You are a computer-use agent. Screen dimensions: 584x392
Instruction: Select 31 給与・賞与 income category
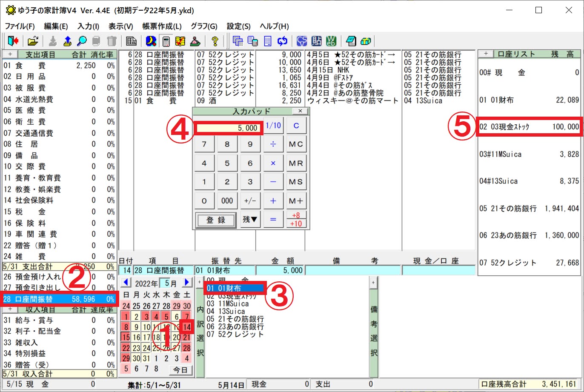pyautogui.click(x=59, y=320)
